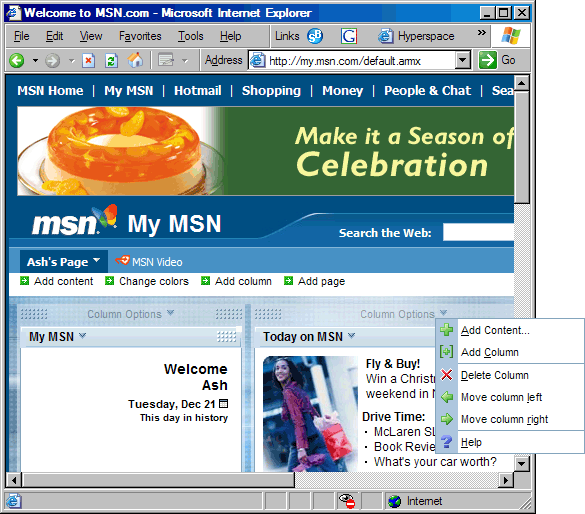Click the sB Links bar icon

315,36
